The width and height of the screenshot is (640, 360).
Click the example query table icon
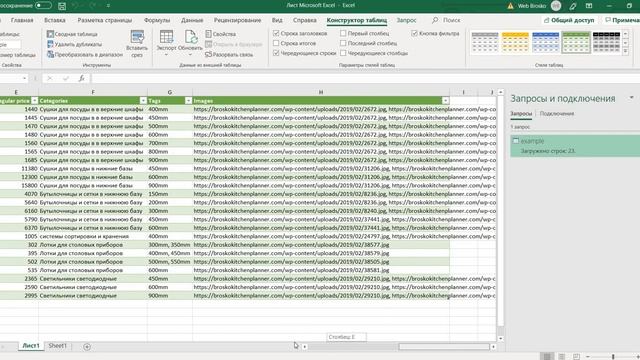pos(516,141)
